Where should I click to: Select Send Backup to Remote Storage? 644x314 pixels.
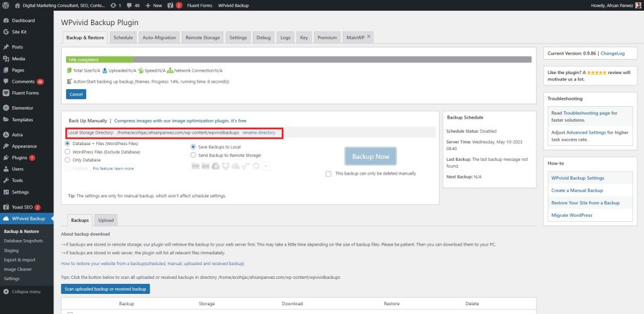coord(194,155)
